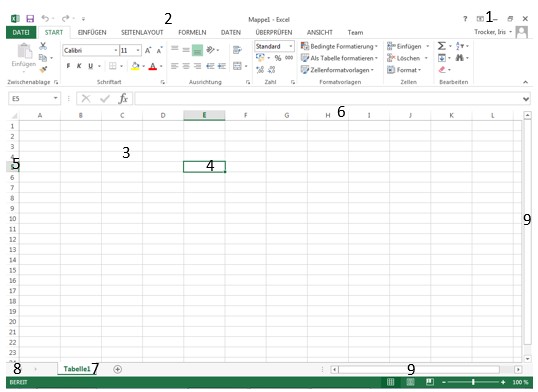Collapse the ribbon
538x392 pixels.
(525, 82)
